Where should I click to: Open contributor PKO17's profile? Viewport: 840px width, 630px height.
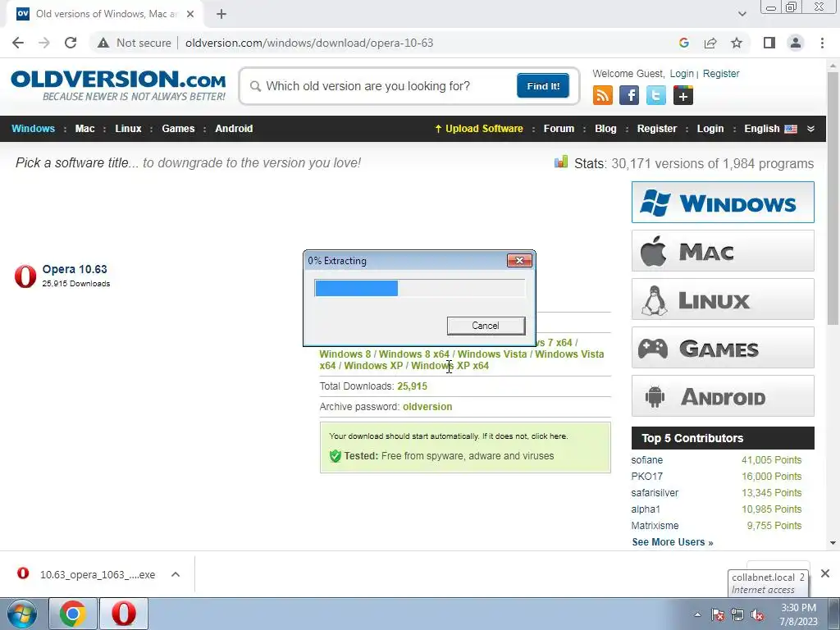(x=646, y=477)
